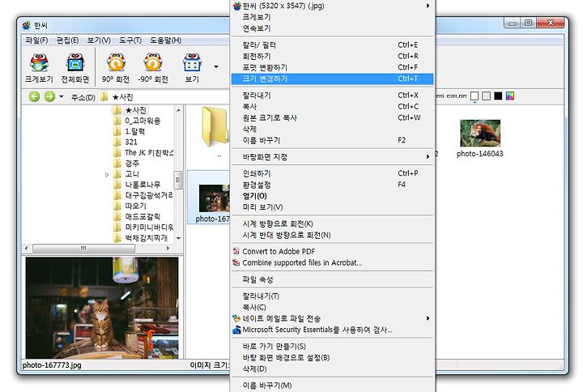Open the rainbow custom color picker swatch

coord(510,96)
